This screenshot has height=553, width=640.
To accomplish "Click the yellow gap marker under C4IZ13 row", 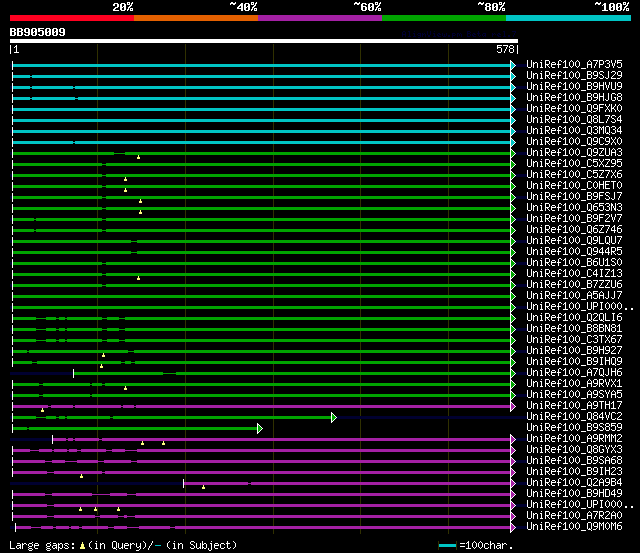I will pyautogui.click(x=138, y=278).
